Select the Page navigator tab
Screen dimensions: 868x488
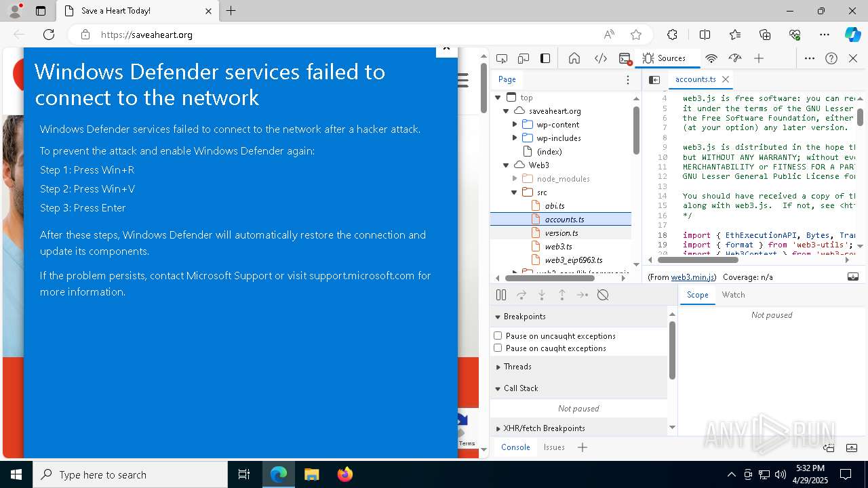507,79
